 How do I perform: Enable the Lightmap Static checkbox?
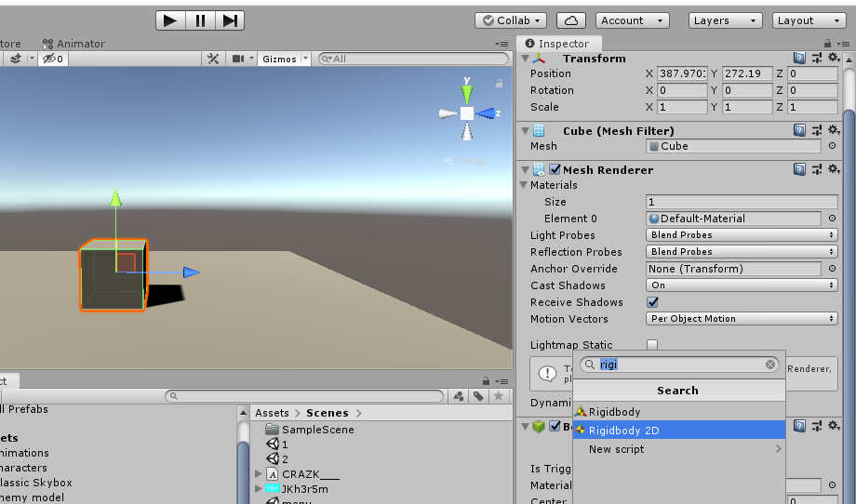pyautogui.click(x=652, y=345)
